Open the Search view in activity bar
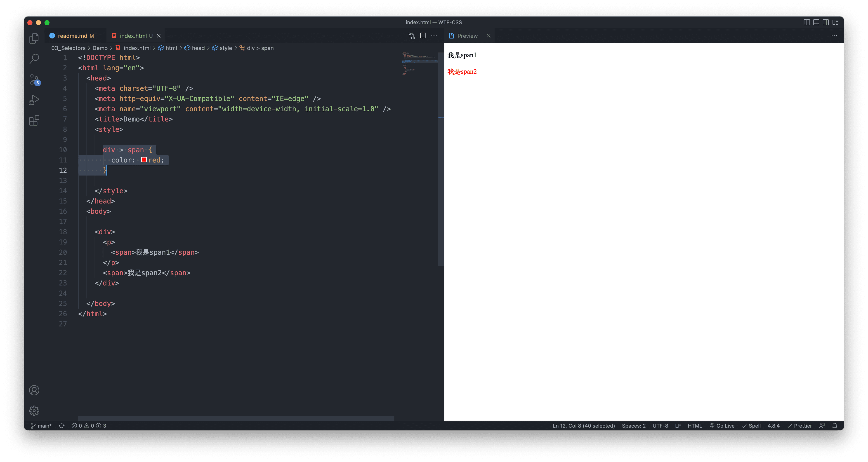The image size is (868, 462). [x=34, y=59]
